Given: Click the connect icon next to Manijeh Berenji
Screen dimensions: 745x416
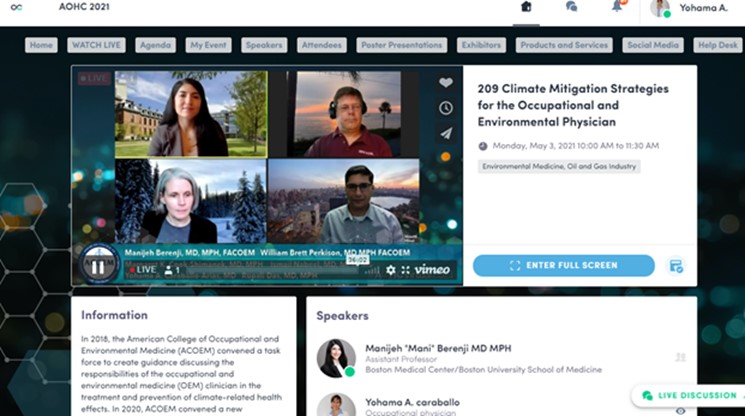Looking at the screenshot, I should click(x=680, y=357).
